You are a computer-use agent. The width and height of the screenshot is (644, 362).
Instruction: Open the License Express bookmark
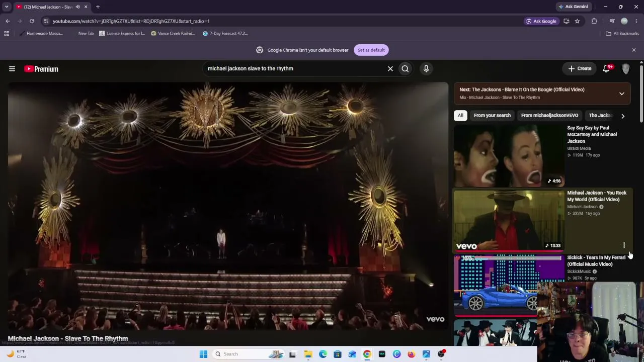click(x=122, y=34)
